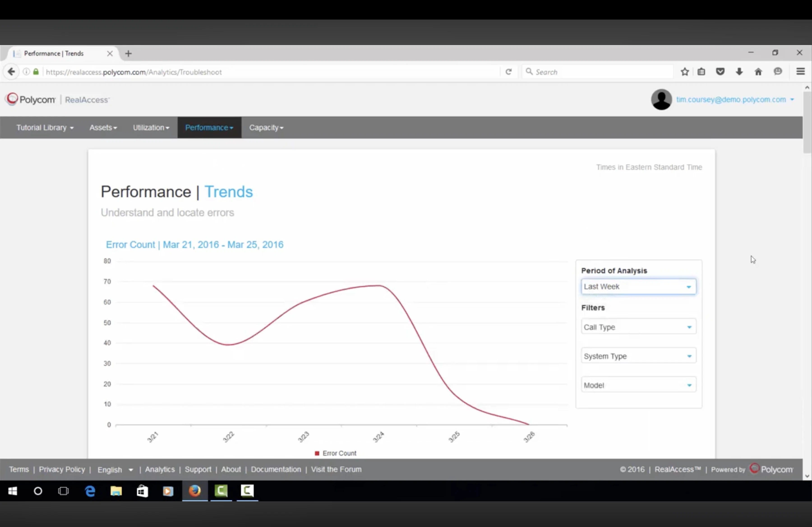Reload the page with refresh icon

pyautogui.click(x=508, y=72)
